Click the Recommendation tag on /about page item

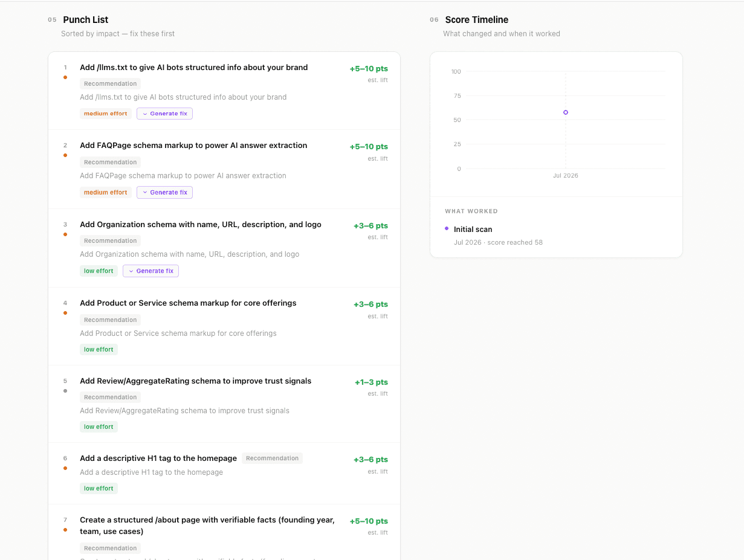coord(110,548)
